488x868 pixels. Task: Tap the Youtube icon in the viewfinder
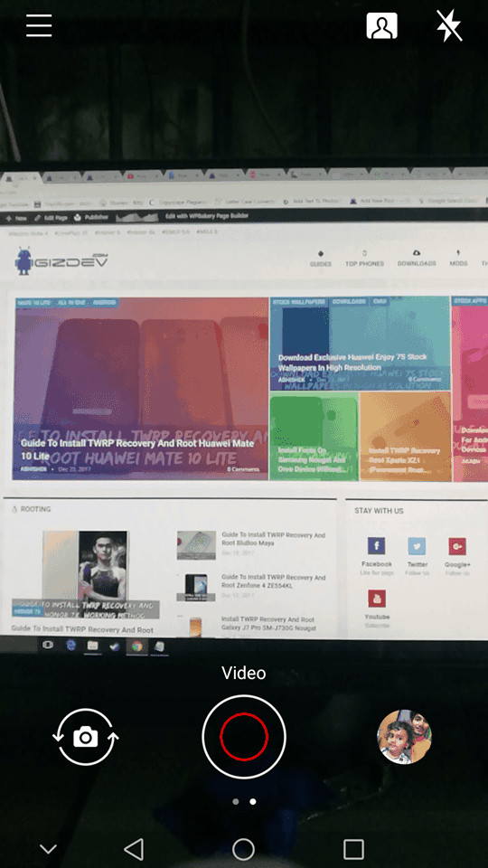coord(377,599)
